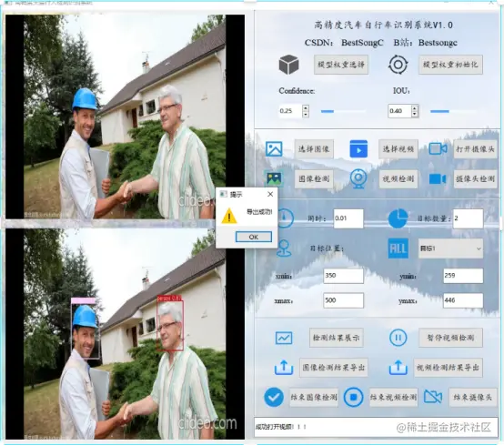Screen dimensions: 504x446
Task: Click the original input image preview
Action: coord(125,117)
